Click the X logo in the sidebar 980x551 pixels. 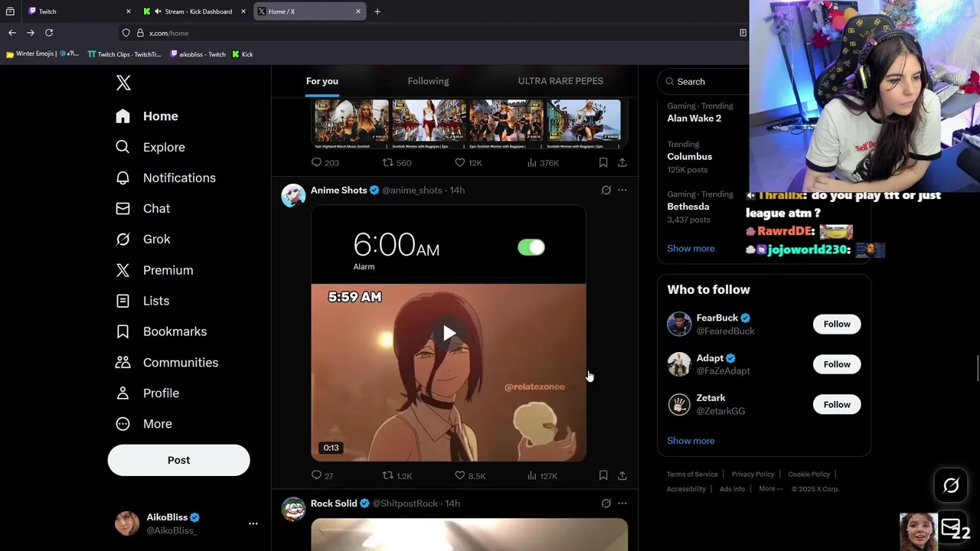(x=123, y=83)
